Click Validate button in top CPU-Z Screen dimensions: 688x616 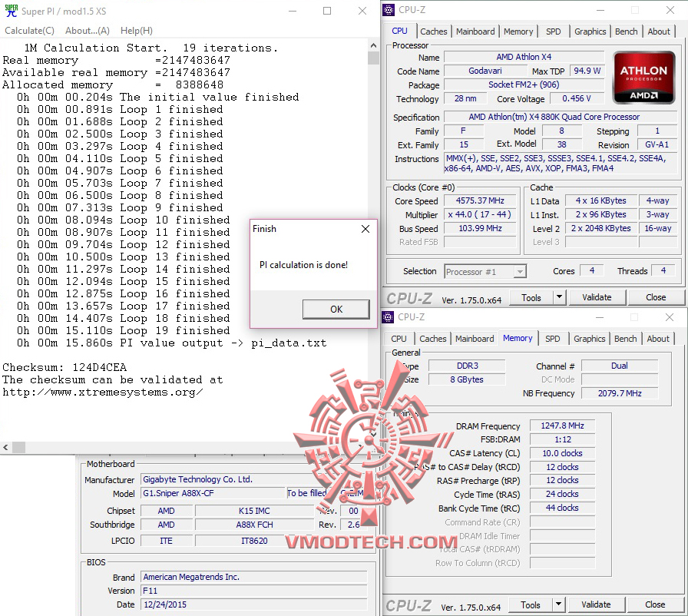point(597,297)
